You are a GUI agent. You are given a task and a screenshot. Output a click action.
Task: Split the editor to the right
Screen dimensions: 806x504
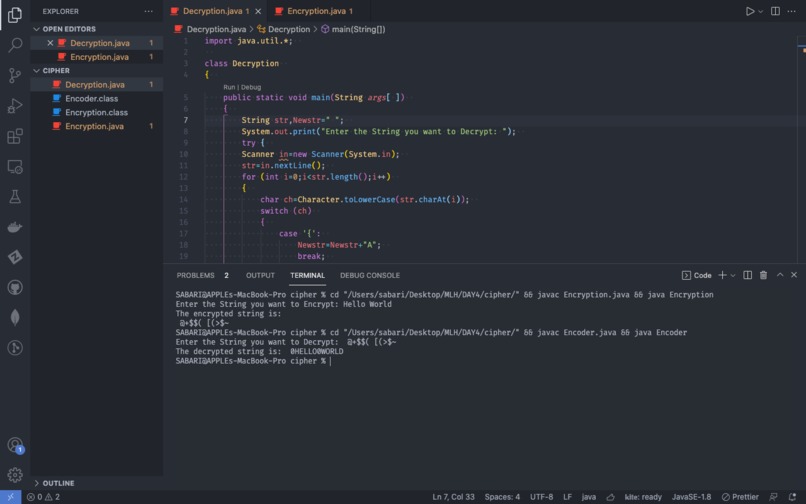tap(775, 11)
